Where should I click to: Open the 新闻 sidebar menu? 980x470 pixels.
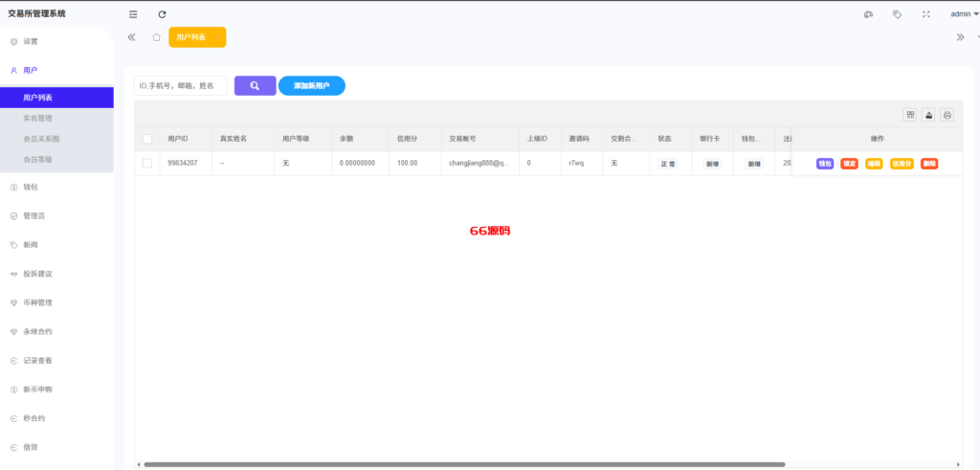pos(56,245)
